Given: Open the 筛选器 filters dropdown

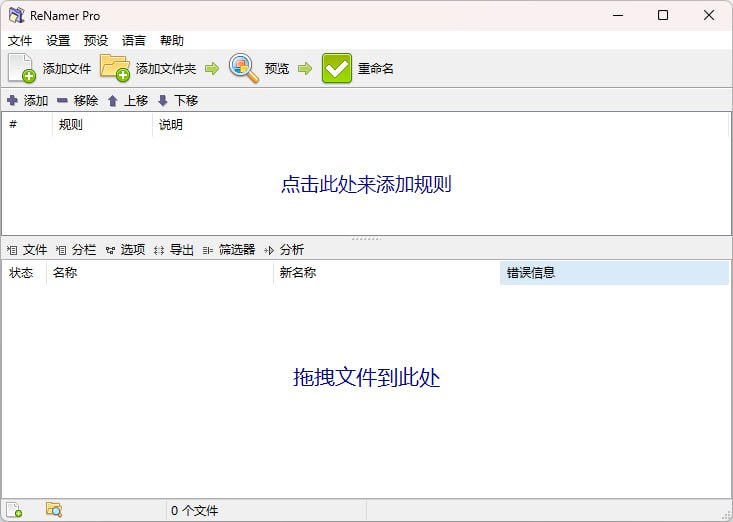Looking at the screenshot, I should [x=230, y=250].
